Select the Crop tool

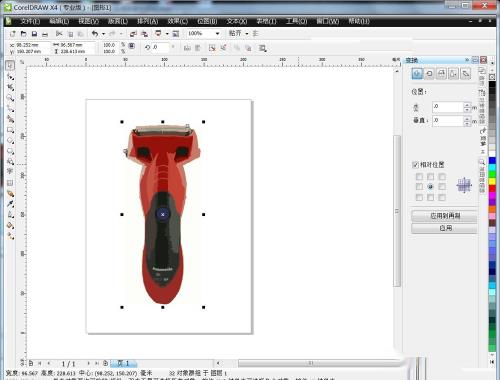tap(10, 87)
